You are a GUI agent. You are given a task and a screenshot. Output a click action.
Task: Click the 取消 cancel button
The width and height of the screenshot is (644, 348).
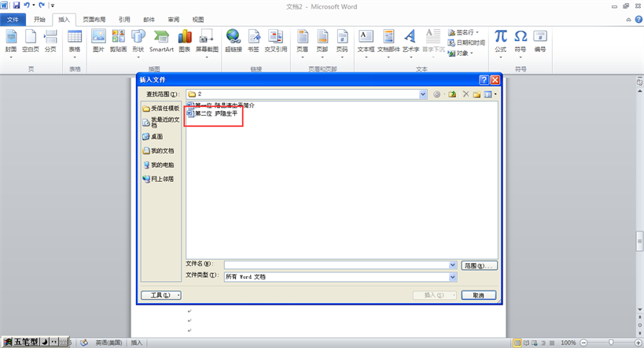tap(478, 295)
